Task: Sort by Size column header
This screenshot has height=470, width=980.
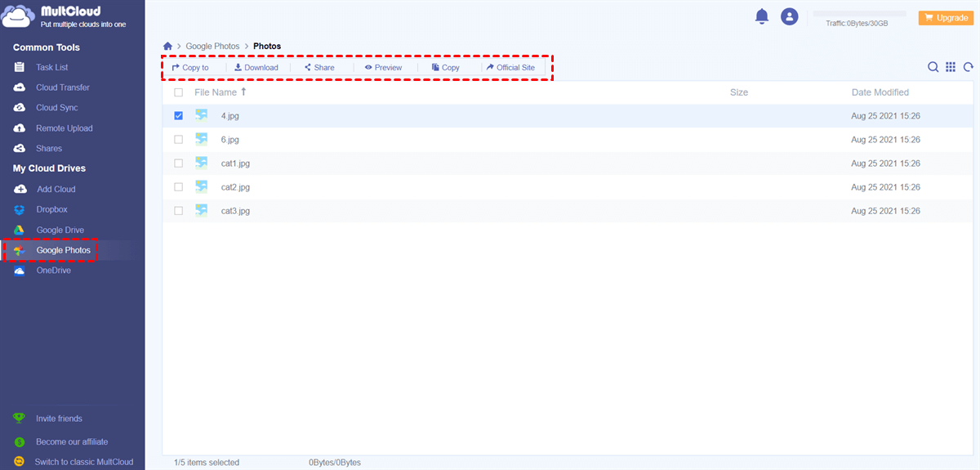Action: coord(739,92)
